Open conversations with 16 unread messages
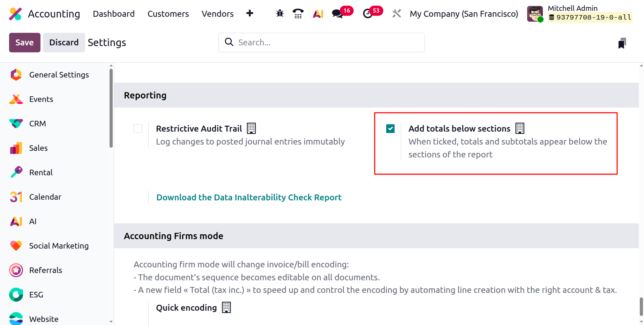The width and height of the screenshot is (644, 325). tap(338, 14)
